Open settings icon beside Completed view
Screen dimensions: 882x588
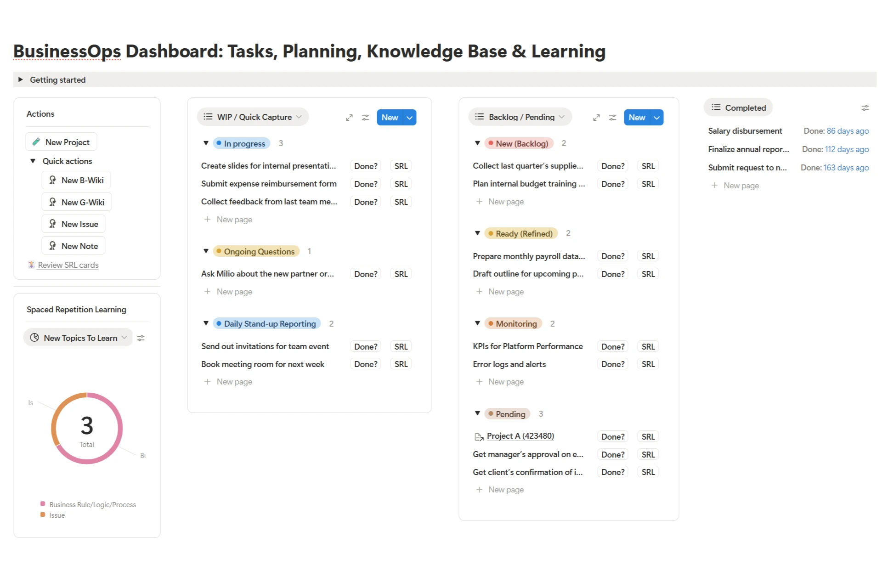tap(865, 108)
